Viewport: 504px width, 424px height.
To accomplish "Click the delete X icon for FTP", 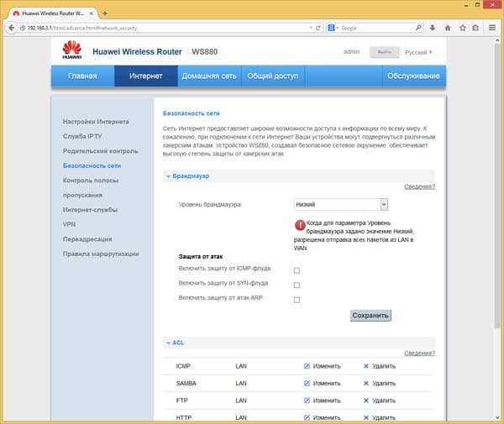I will point(366,400).
